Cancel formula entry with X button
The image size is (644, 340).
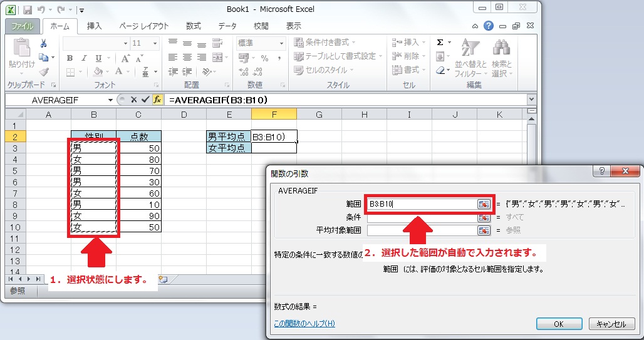(133, 100)
